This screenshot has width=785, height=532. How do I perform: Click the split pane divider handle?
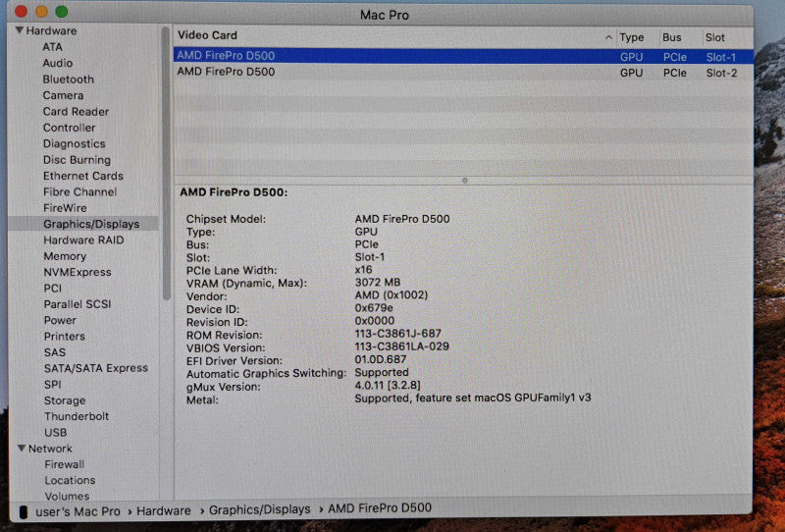pos(464,181)
